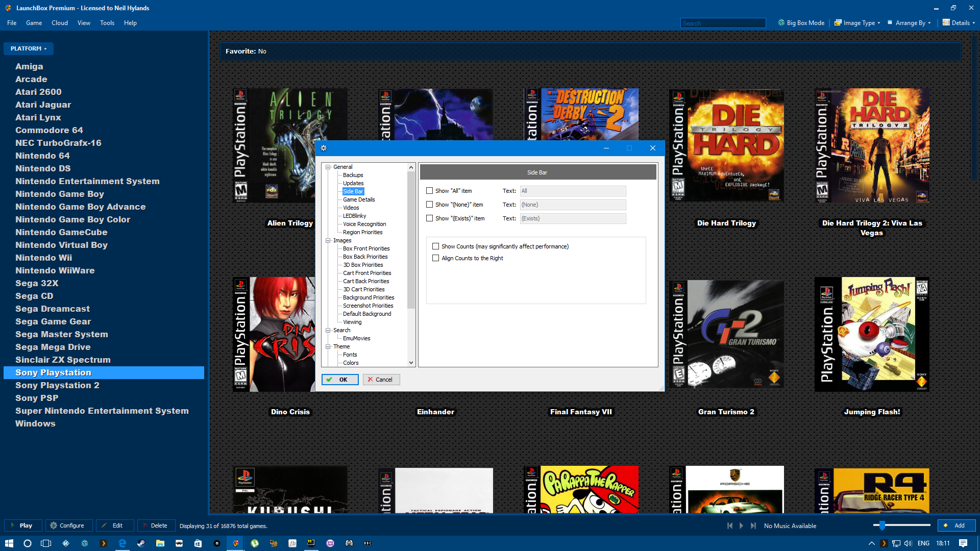Image resolution: width=980 pixels, height=551 pixels.
Task: Click the Play button
Action: pos(23,525)
